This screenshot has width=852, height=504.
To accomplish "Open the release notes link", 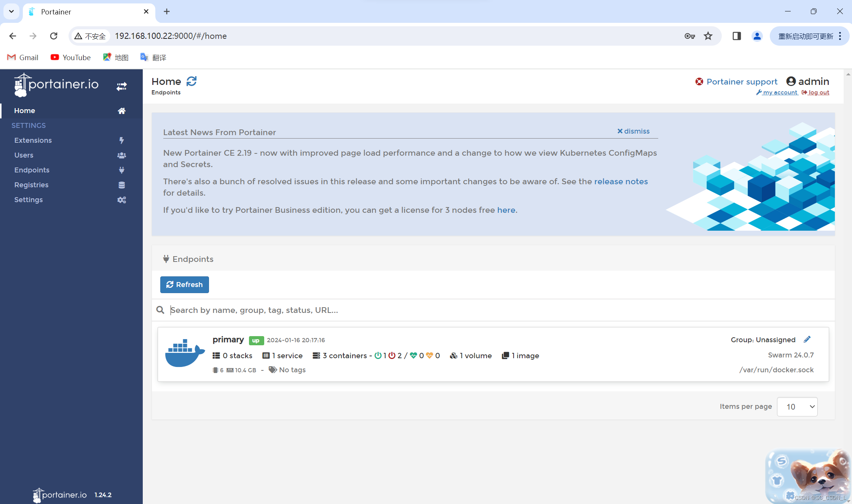I will point(621,182).
